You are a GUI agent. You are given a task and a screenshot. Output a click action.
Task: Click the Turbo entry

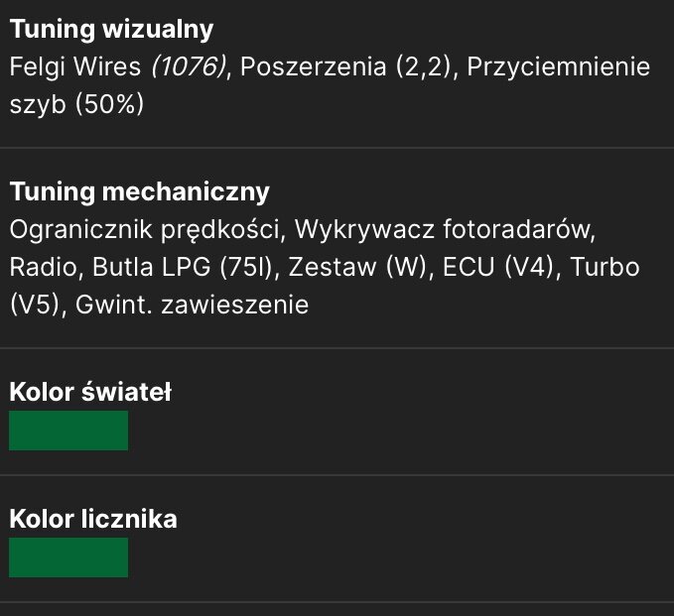tap(605, 267)
